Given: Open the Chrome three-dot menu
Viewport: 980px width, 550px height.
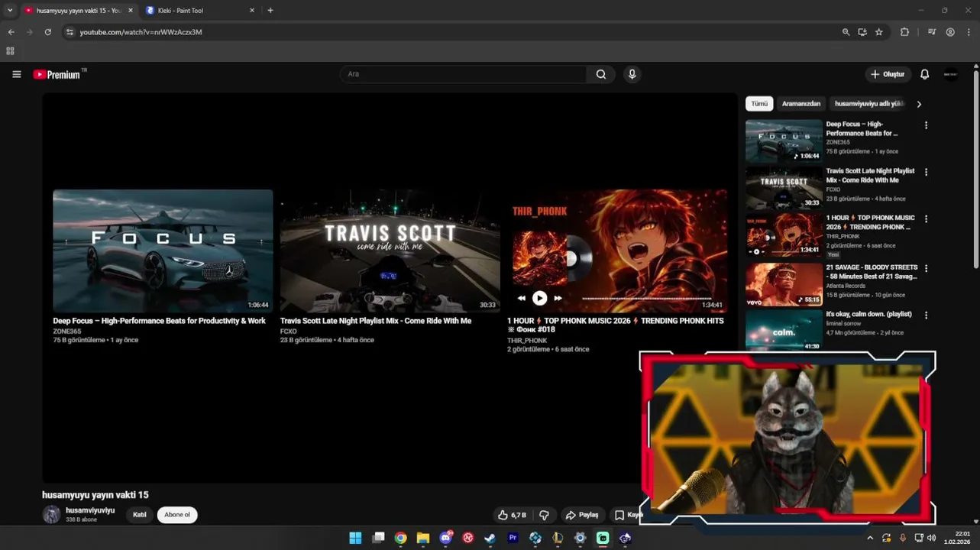Looking at the screenshot, I should point(969,32).
